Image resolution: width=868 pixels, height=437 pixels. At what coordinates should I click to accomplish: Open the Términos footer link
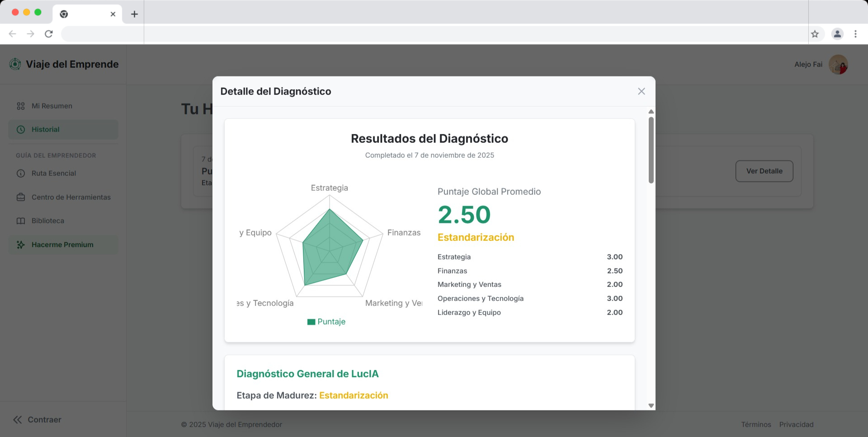pos(756,424)
